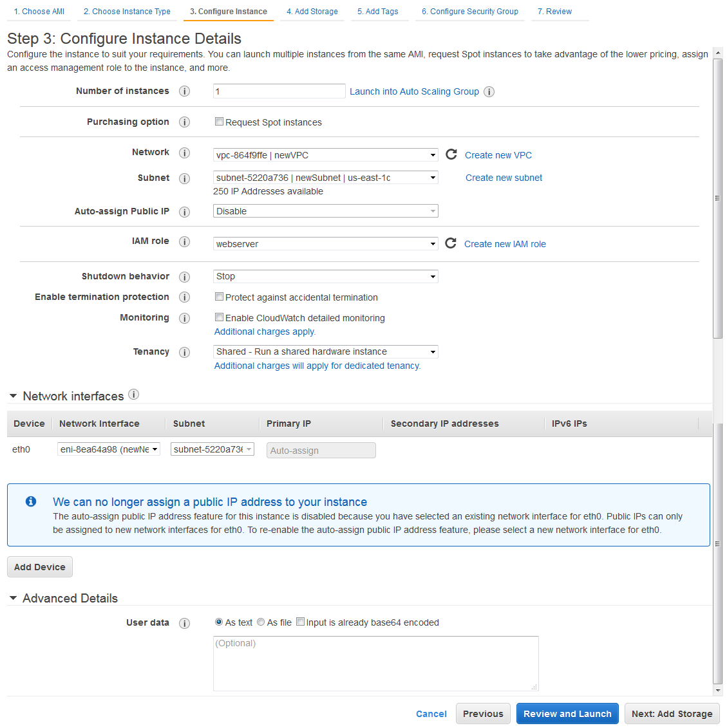Check Protect against accidental termination
The width and height of the screenshot is (727, 728).
pyautogui.click(x=219, y=297)
